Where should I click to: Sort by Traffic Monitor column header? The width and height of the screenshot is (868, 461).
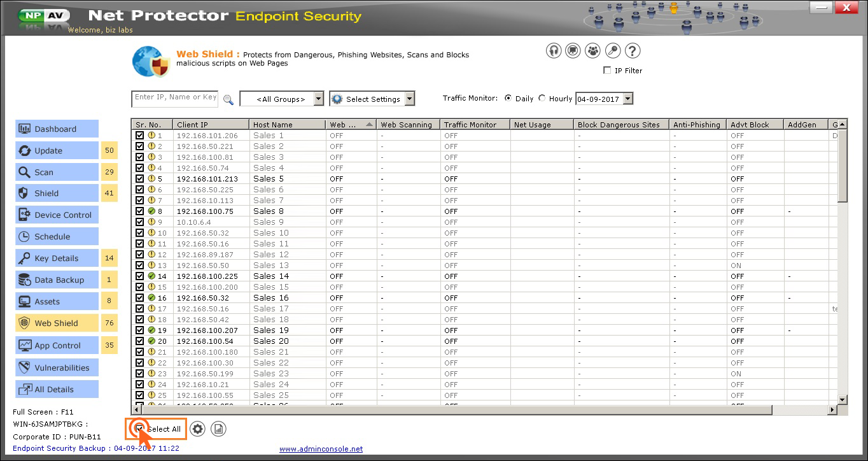click(x=475, y=125)
